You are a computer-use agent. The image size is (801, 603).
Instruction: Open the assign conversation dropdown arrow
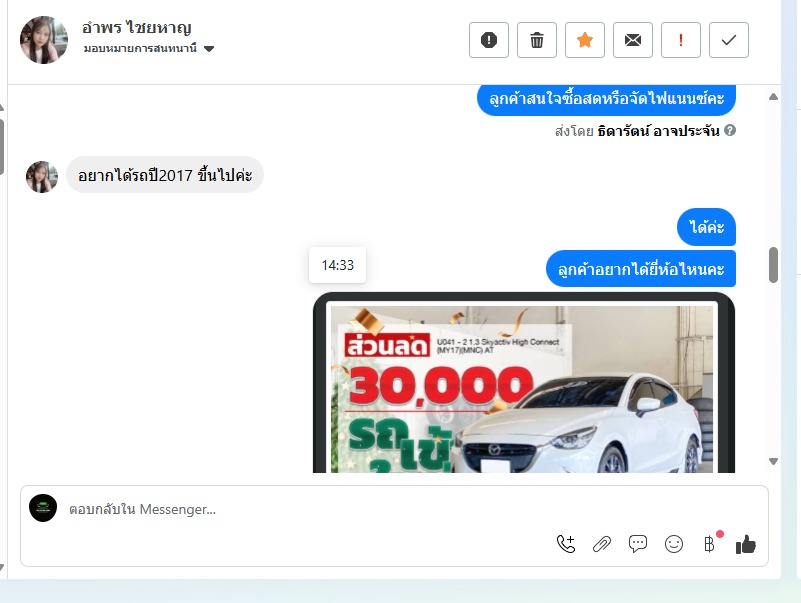209,49
